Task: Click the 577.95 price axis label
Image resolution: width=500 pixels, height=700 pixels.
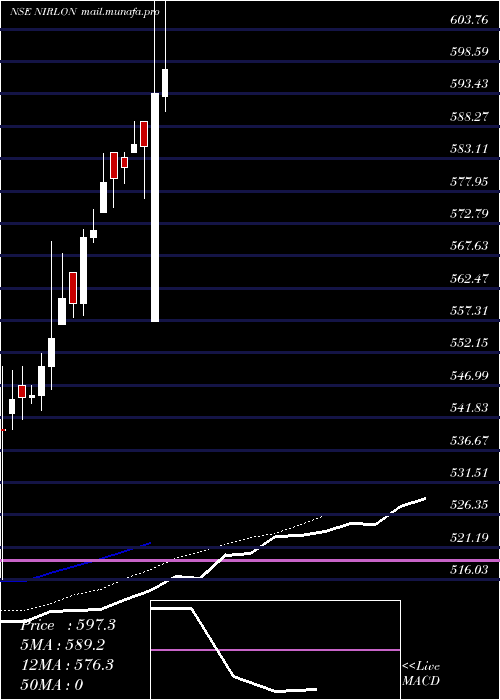Action: pos(468,181)
